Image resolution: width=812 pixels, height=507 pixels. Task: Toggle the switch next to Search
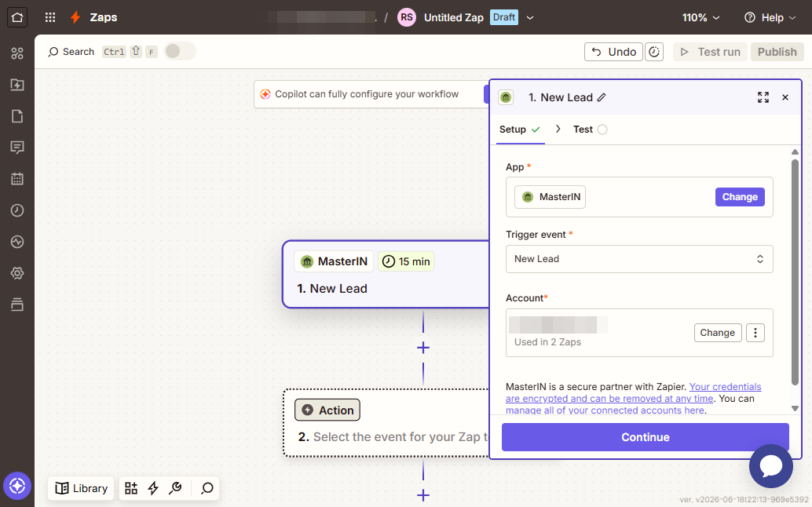pos(179,51)
